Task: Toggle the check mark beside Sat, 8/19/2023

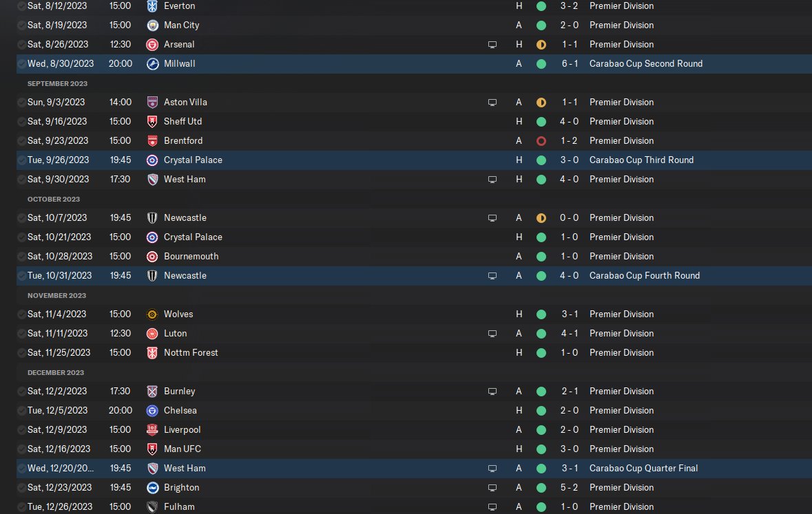Action: (21, 25)
